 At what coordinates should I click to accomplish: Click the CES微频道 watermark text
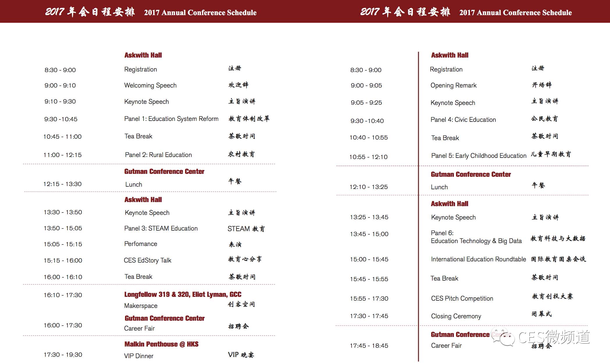click(554, 338)
